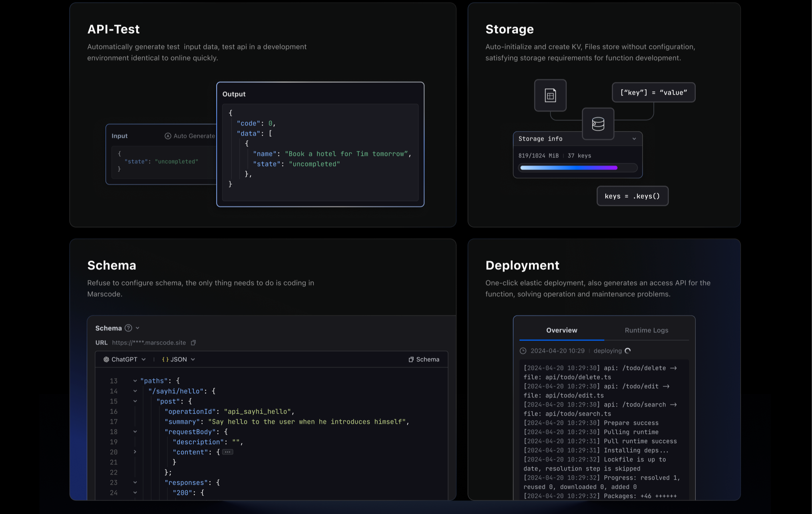Click the Copy Schema button
Image resolution: width=812 pixels, height=514 pixels.
[424, 359]
